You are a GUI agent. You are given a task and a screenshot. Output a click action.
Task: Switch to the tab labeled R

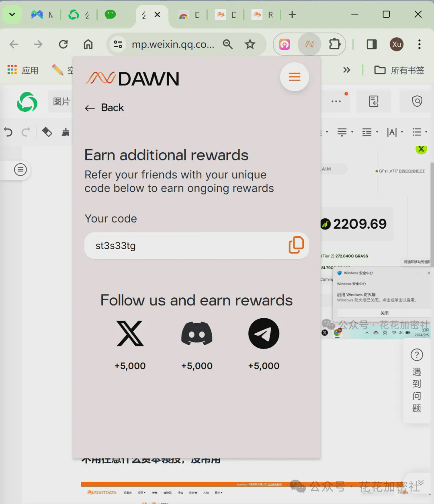[263, 15]
